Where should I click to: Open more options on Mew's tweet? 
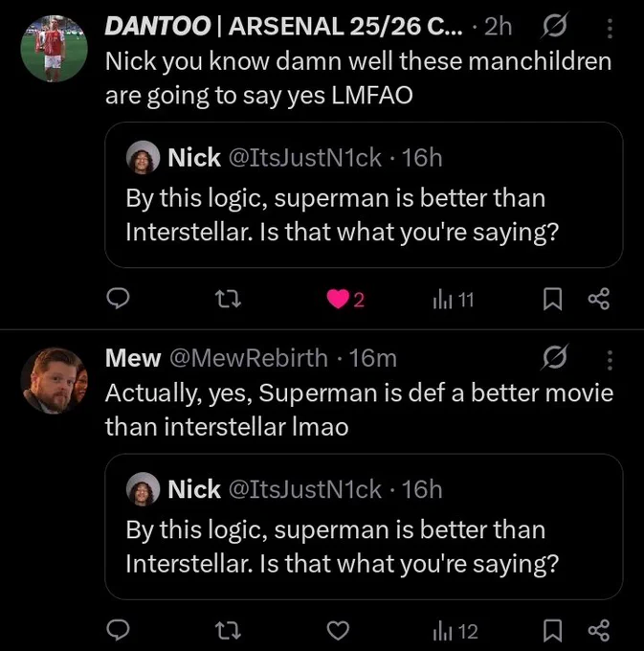610,360
